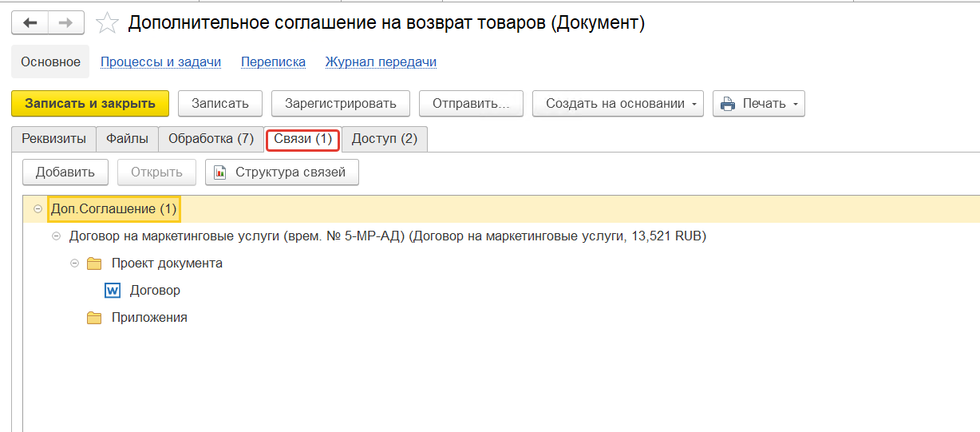Image resolution: width=980 pixels, height=432 pixels.
Task: Collapse the Проект документа folder node
Action: click(75, 264)
